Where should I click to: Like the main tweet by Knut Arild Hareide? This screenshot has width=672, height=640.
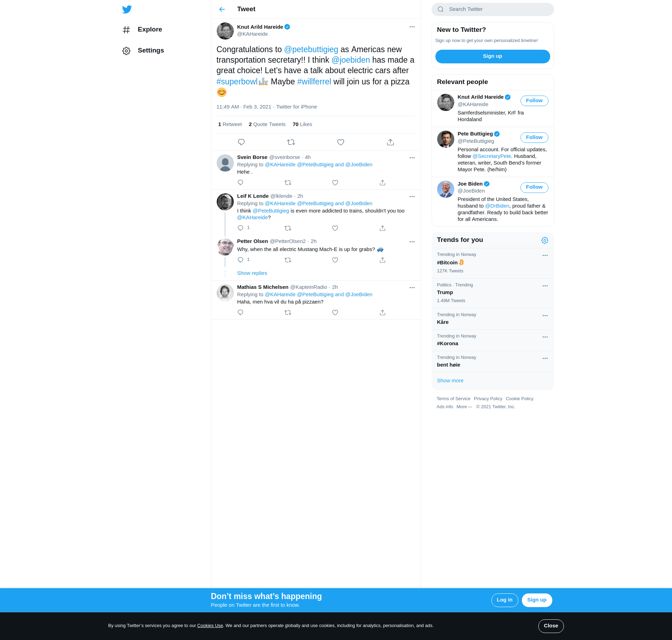click(x=341, y=142)
